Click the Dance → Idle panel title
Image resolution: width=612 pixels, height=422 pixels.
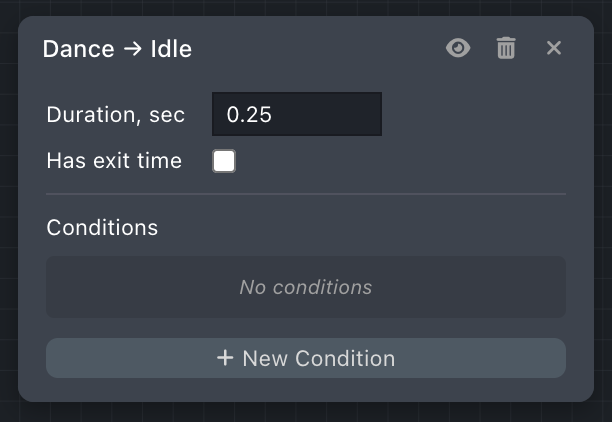point(117,48)
